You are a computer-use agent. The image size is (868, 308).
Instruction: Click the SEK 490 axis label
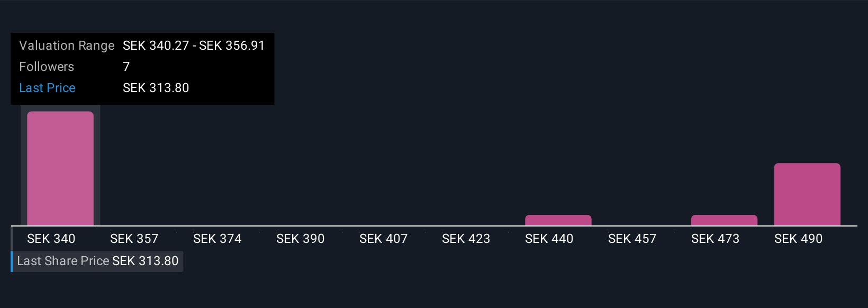(799, 239)
